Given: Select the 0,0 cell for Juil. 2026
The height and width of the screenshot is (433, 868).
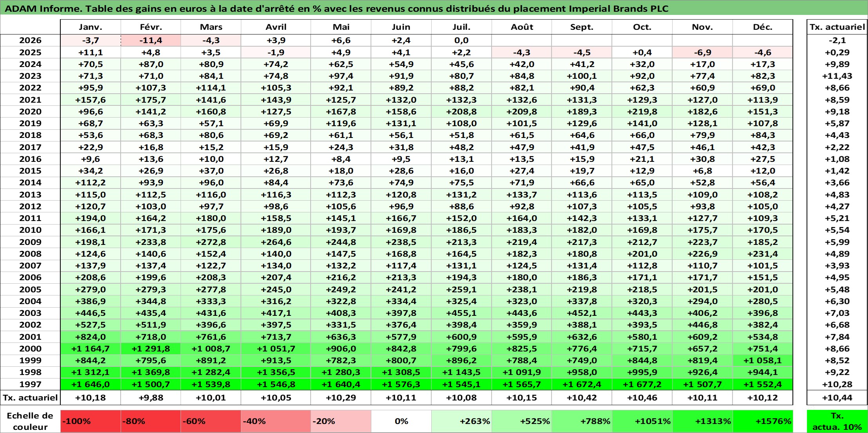Looking at the screenshot, I should [x=461, y=40].
